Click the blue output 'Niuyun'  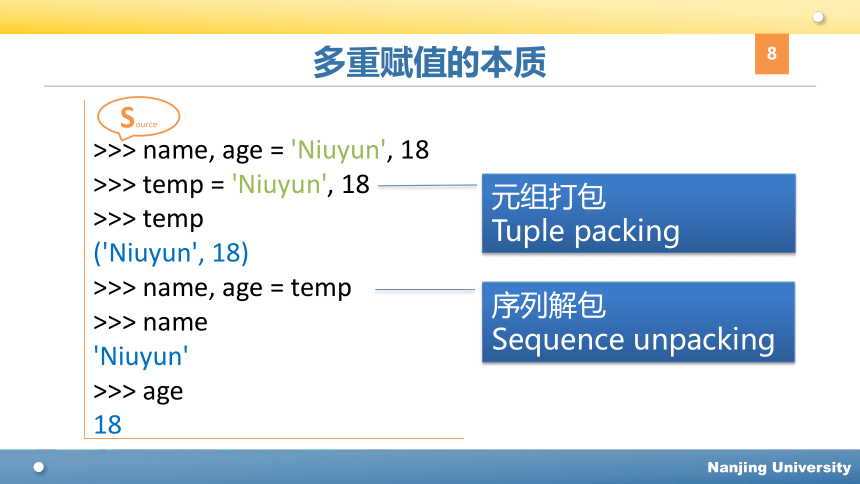point(141,357)
